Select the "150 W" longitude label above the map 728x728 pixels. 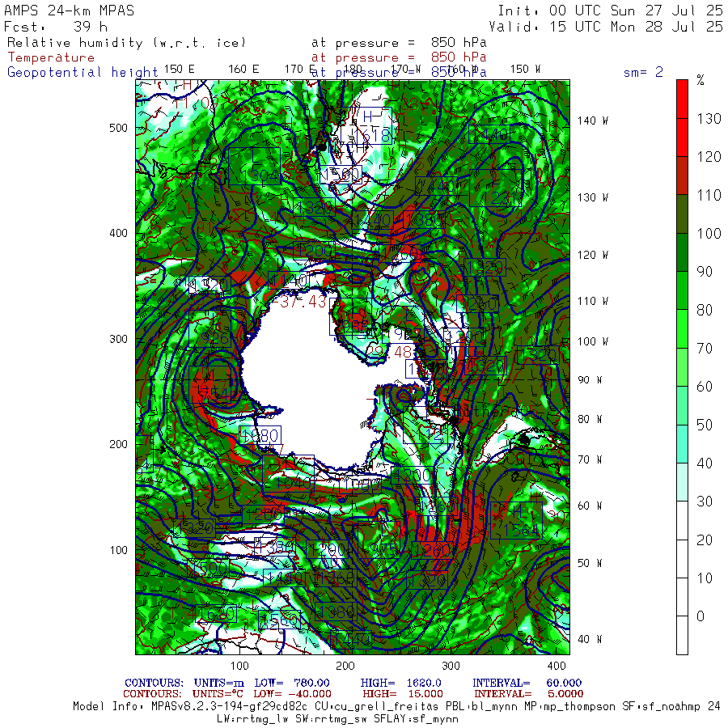525,70
